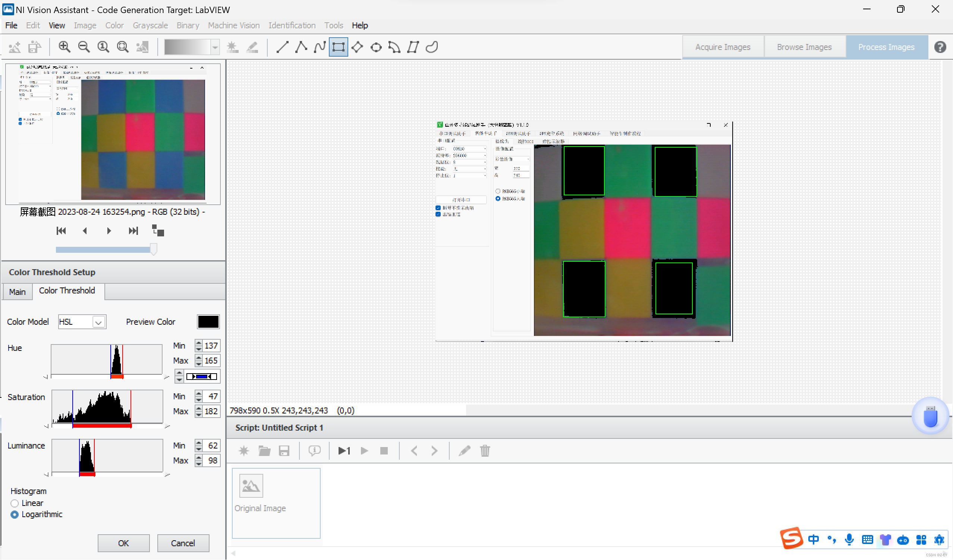Select the Oval ROI tool
953x560 pixels.
[376, 47]
